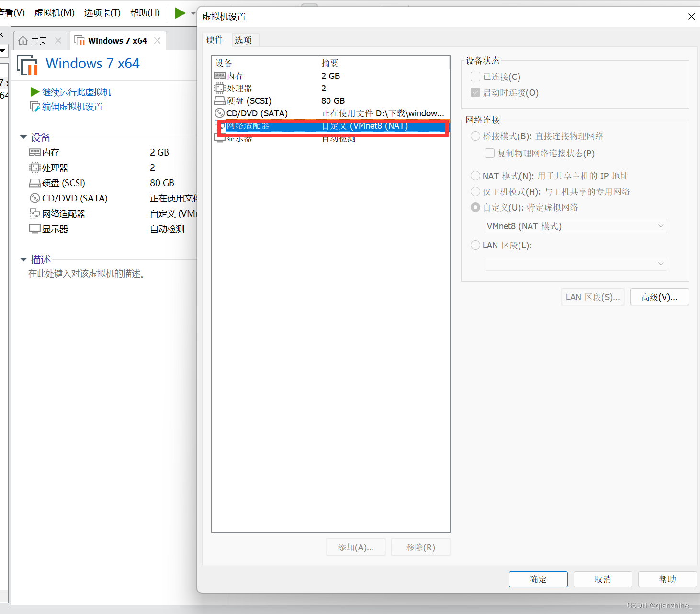This screenshot has height=614, width=700.
Task: Open the VMnet8 (NAT 模式) dropdown
Action: 576,226
